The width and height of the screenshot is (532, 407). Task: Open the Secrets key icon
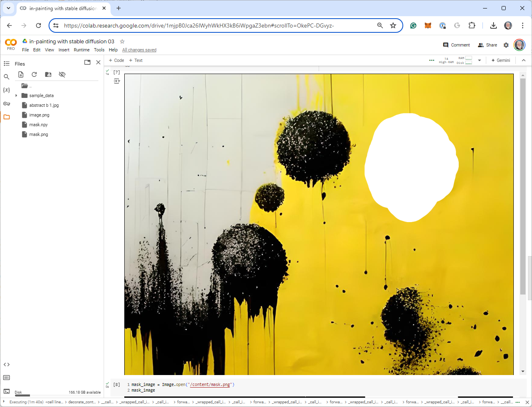6,104
